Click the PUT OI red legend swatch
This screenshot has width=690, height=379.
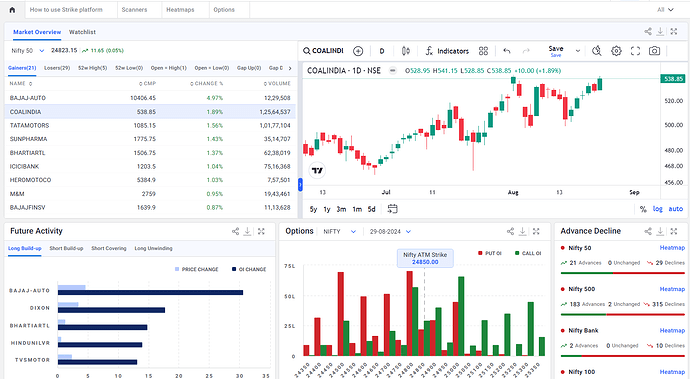click(480, 253)
